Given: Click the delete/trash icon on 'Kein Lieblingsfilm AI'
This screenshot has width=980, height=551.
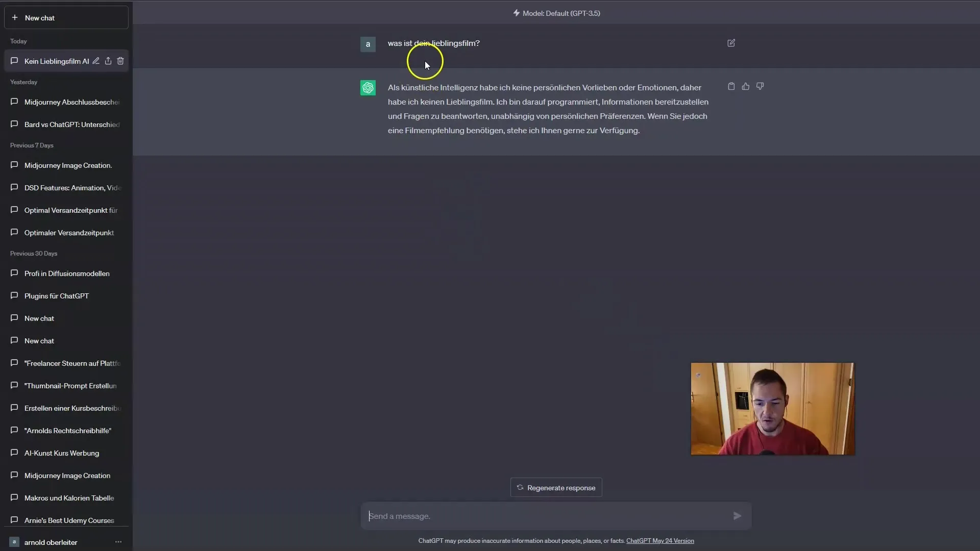Looking at the screenshot, I should (x=120, y=61).
